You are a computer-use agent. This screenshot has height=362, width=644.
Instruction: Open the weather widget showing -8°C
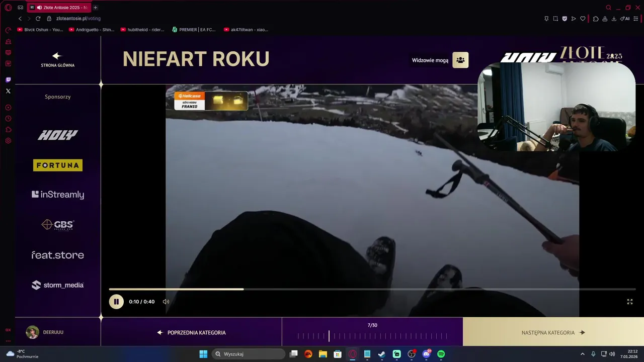(x=23, y=354)
